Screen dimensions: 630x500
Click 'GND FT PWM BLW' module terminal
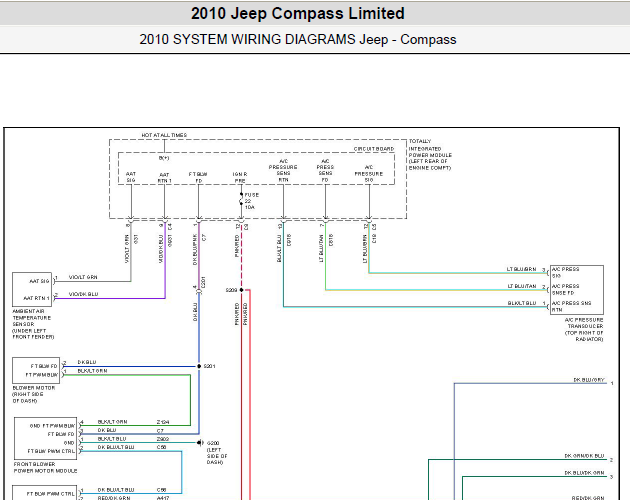coord(52,426)
